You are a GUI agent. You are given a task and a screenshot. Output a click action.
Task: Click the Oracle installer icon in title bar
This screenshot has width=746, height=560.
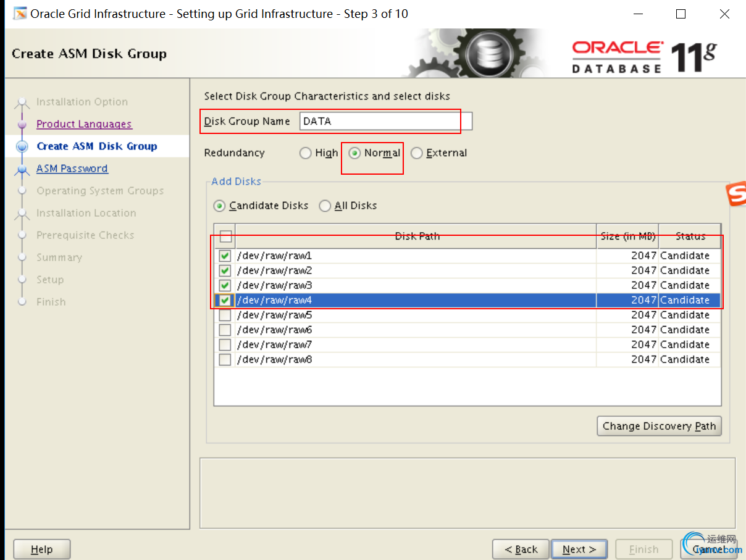point(20,14)
